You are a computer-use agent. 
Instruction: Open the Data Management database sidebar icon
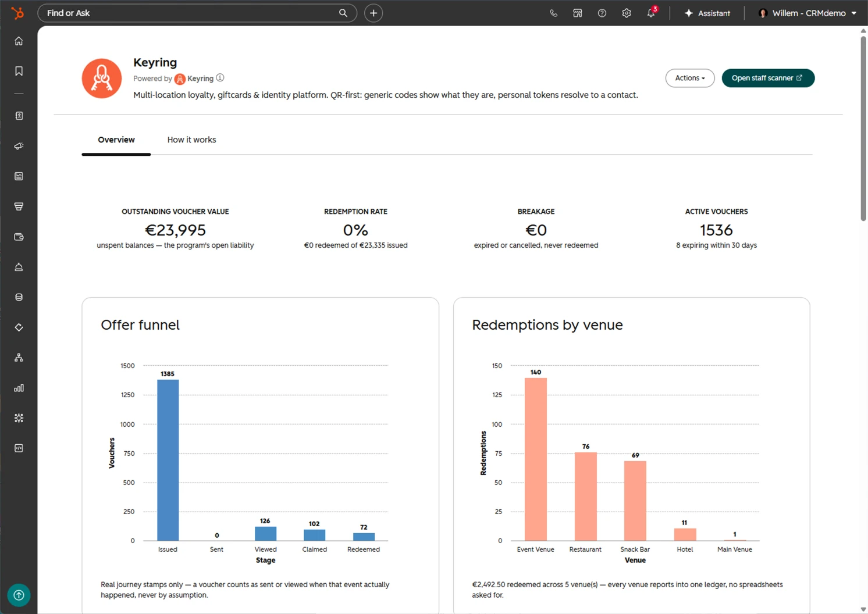click(19, 297)
